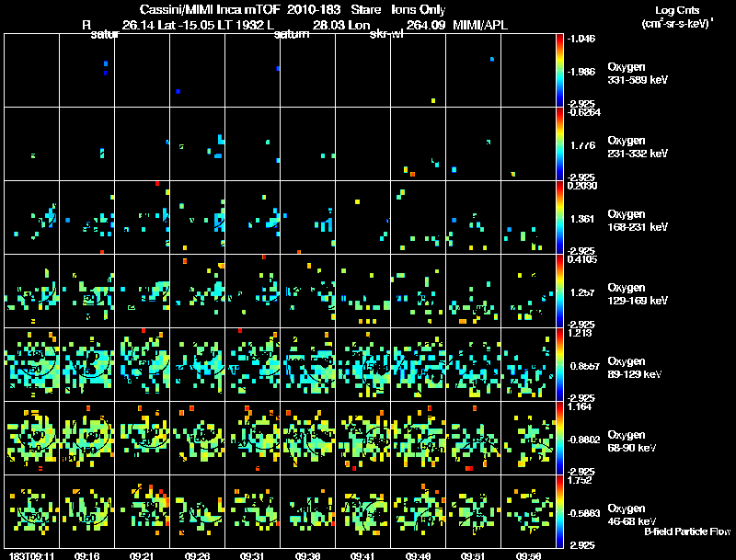Click the 46-68 keV Oxygen color bar

(560, 511)
